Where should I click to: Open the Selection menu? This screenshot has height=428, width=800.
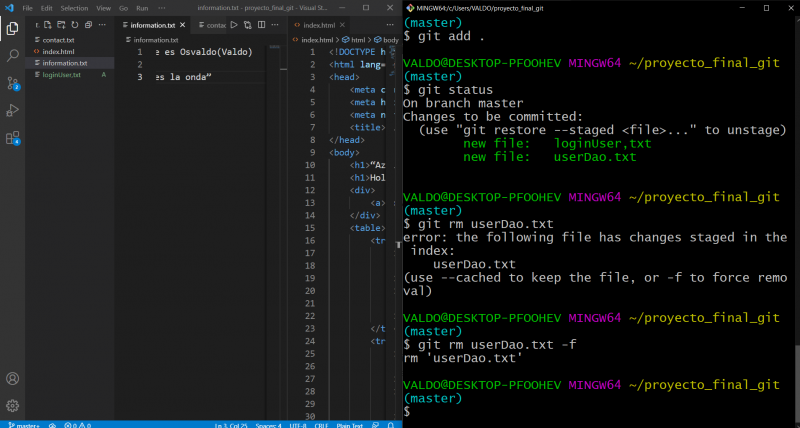pos(74,7)
